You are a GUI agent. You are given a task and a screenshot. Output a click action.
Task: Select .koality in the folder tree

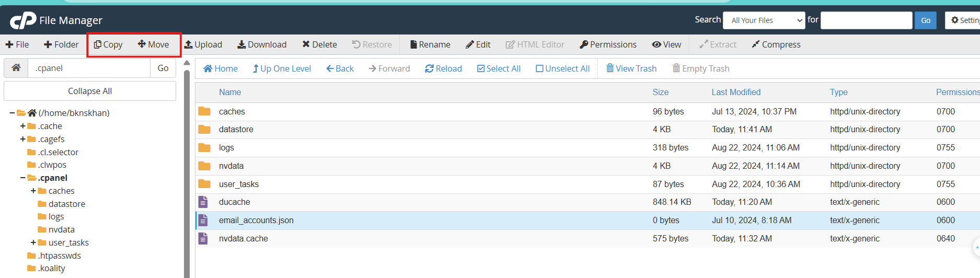(51, 268)
